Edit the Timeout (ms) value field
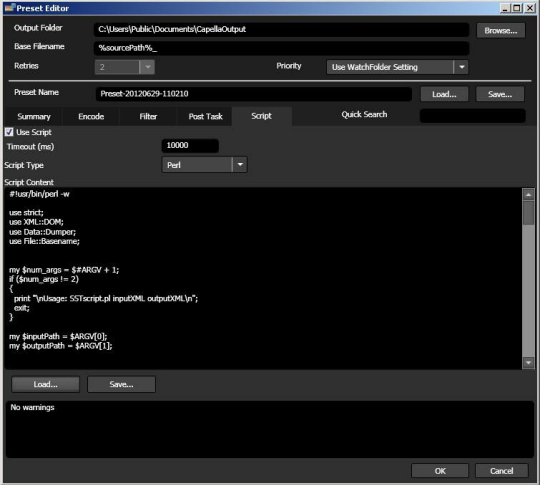This screenshot has height=485, width=543. tap(190, 145)
